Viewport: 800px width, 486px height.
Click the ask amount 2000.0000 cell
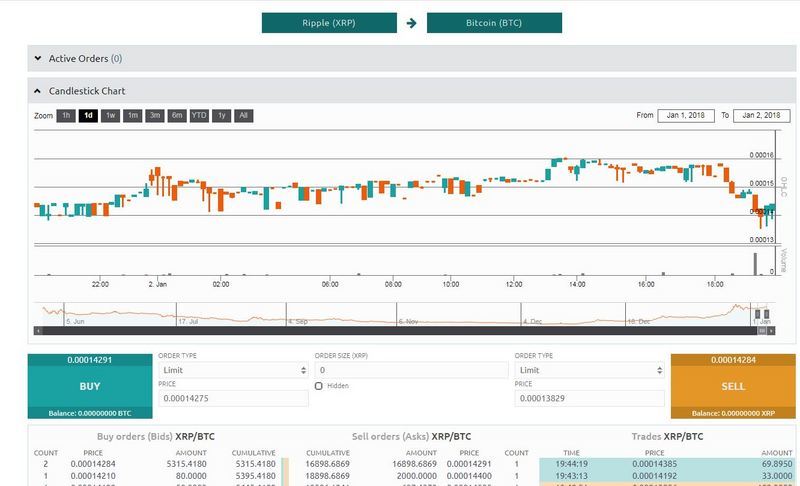[x=417, y=476]
